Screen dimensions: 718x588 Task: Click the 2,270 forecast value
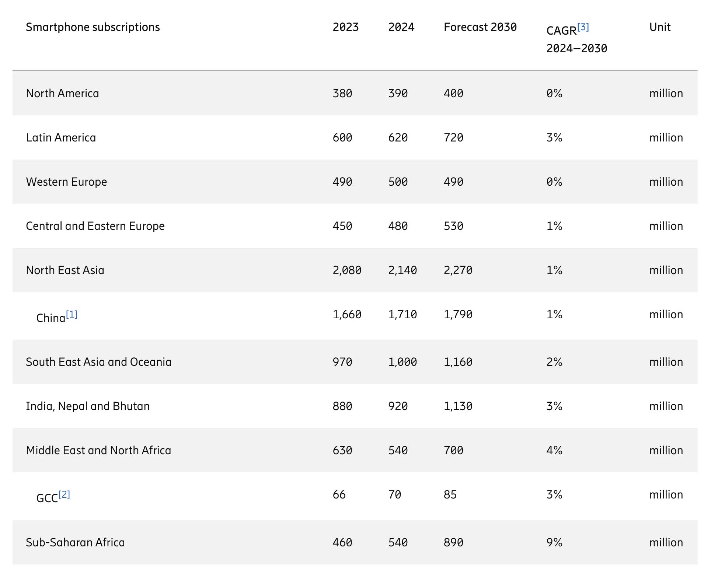[x=458, y=270]
